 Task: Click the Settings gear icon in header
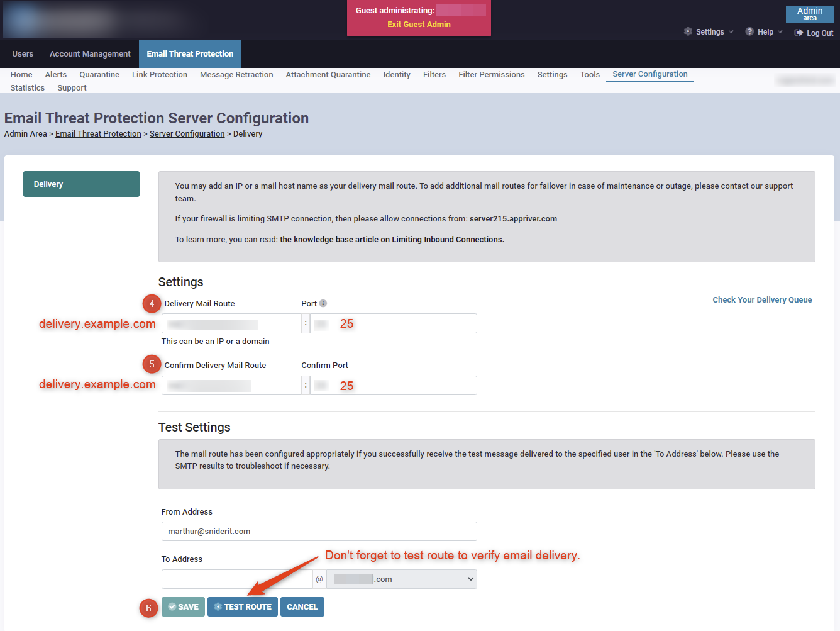point(688,31)
